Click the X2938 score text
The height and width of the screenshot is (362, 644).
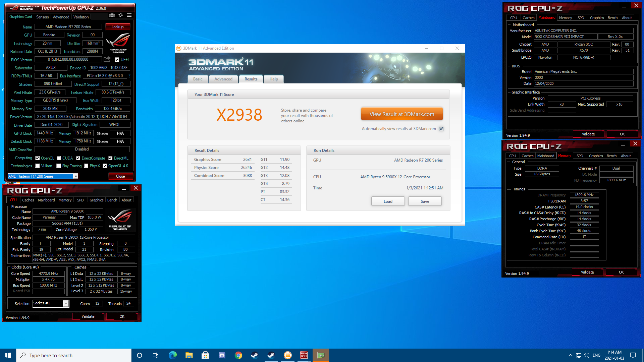239,115
